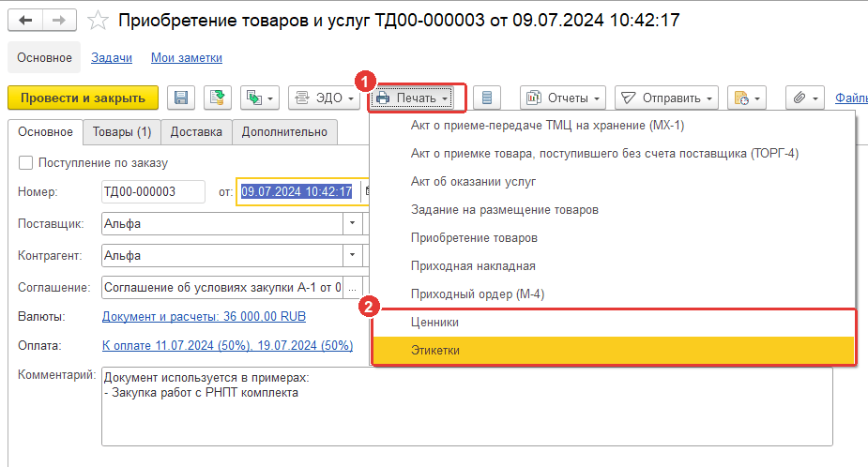Click the Поставщик field with Альфа
Viewport: 868px width, 467px height.
point(222,224)
